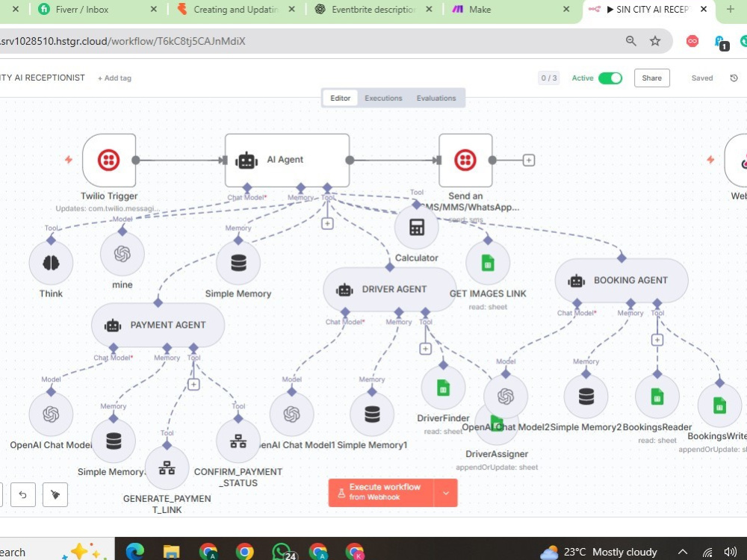Open a new browser tab

click(x=730, y=10)
